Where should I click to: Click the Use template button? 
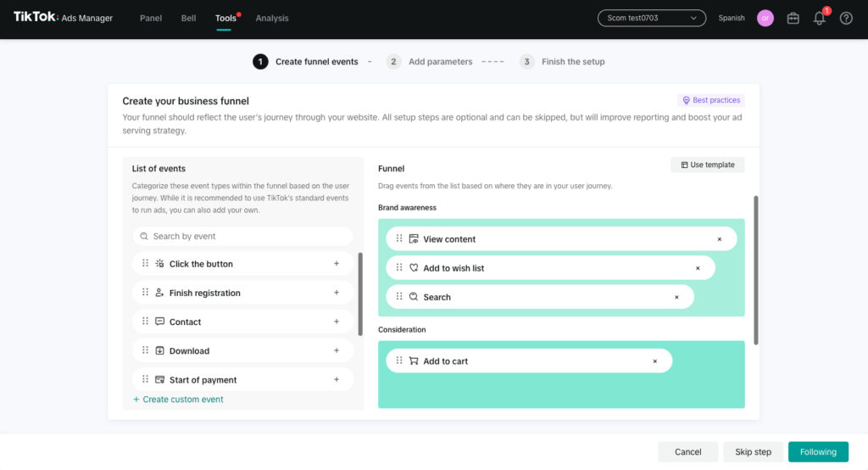[707, 165]
